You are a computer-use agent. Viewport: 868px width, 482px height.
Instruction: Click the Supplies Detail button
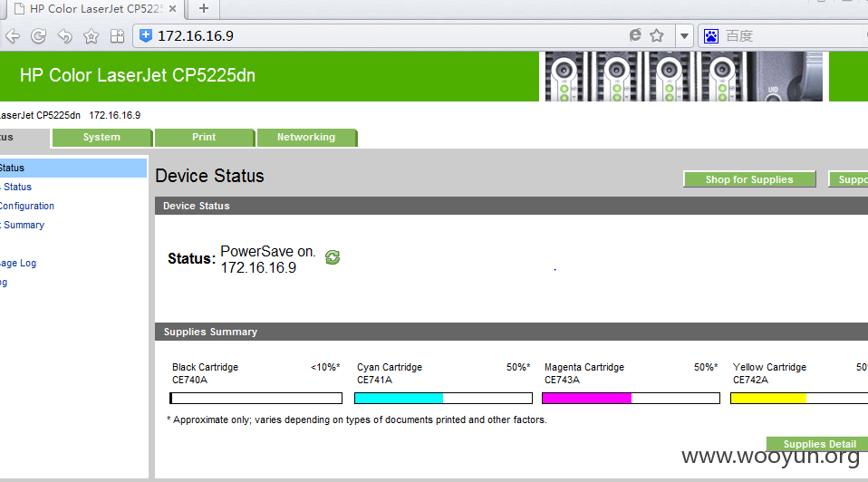[x=818, y=444]
